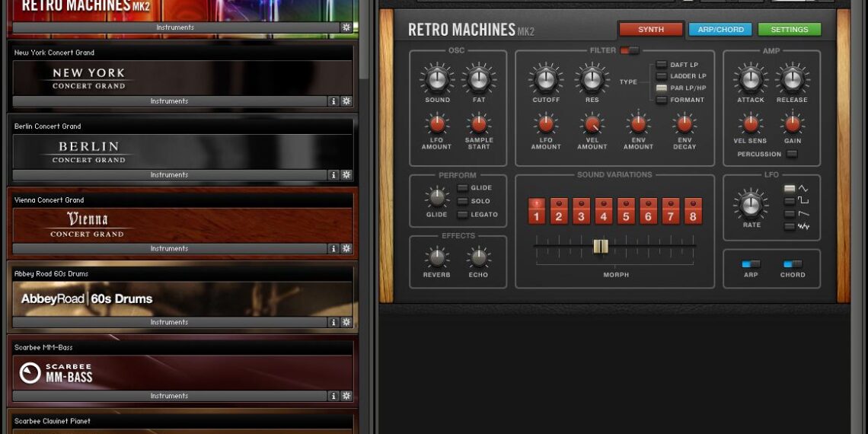Open gear options for Berlin Concert Grand

346,175
